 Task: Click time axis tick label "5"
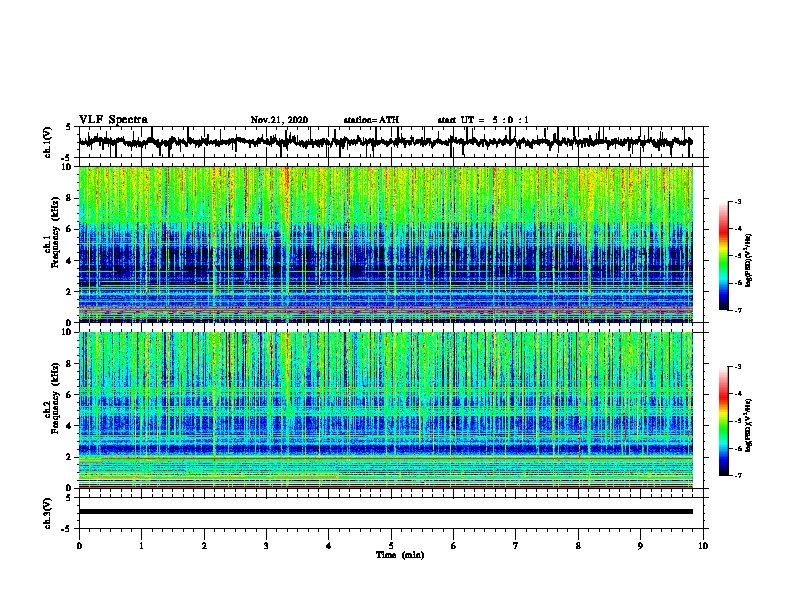[391, 546]
